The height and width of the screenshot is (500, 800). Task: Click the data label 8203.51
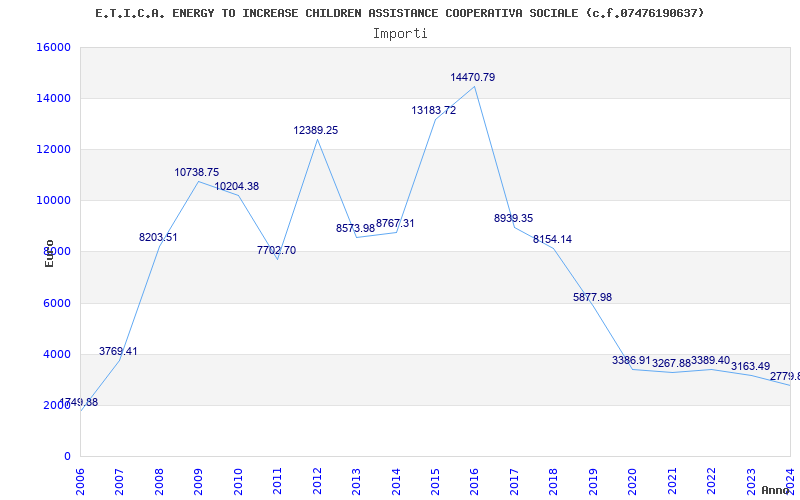[158, 237]
